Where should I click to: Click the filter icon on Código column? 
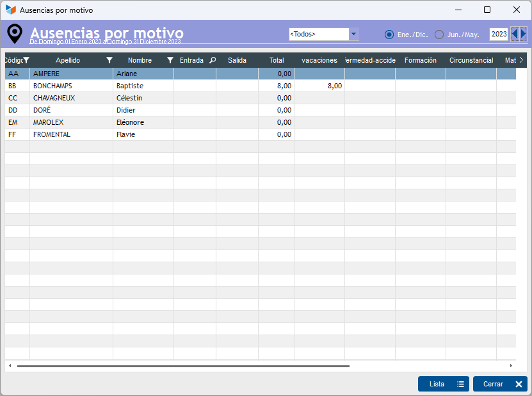pos(26,60)
